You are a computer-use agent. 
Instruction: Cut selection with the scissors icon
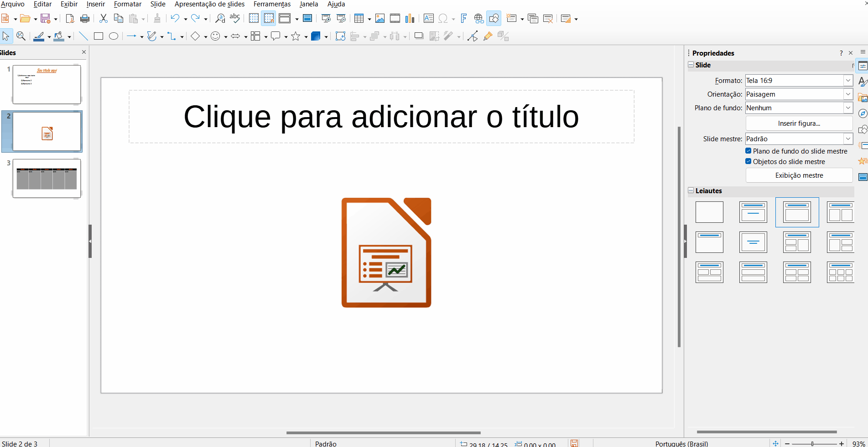click(104, 19)
